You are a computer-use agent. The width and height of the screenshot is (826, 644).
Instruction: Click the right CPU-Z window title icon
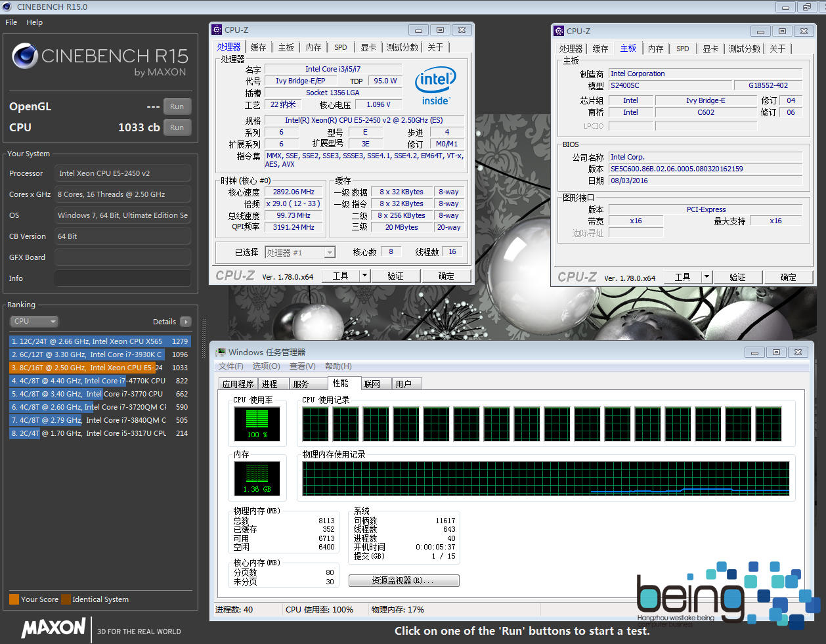click(x=559, y=31)
